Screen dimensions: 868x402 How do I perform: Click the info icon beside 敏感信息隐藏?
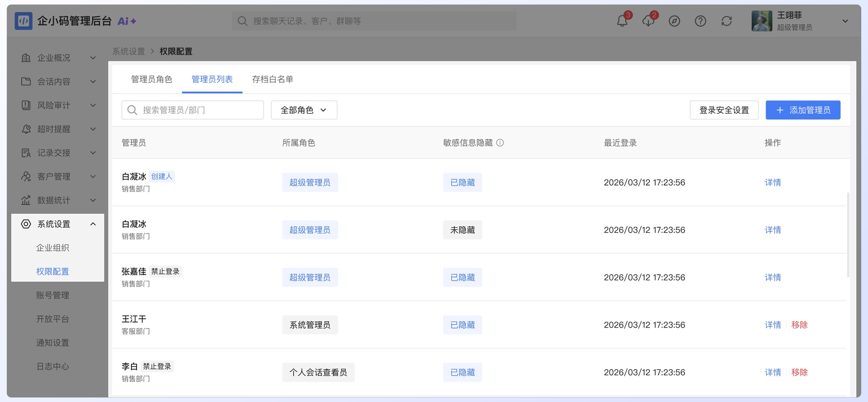click(500, 143)
